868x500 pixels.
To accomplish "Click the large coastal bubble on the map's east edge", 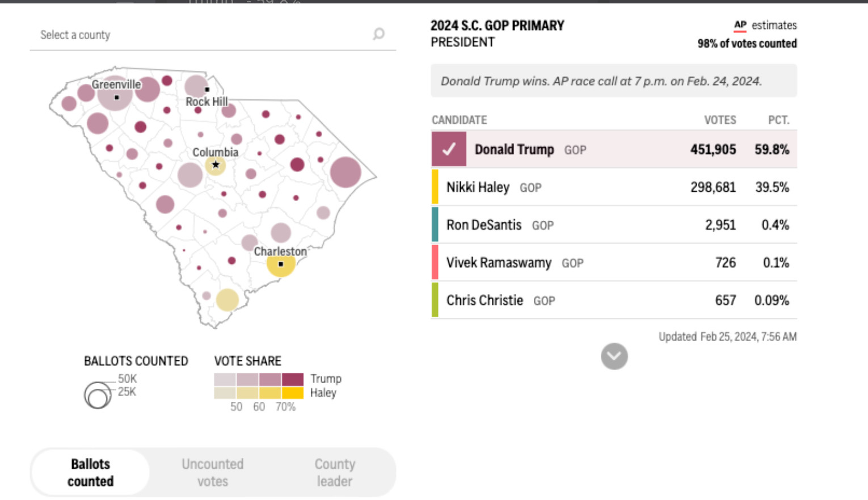I will tap(345, 172).
